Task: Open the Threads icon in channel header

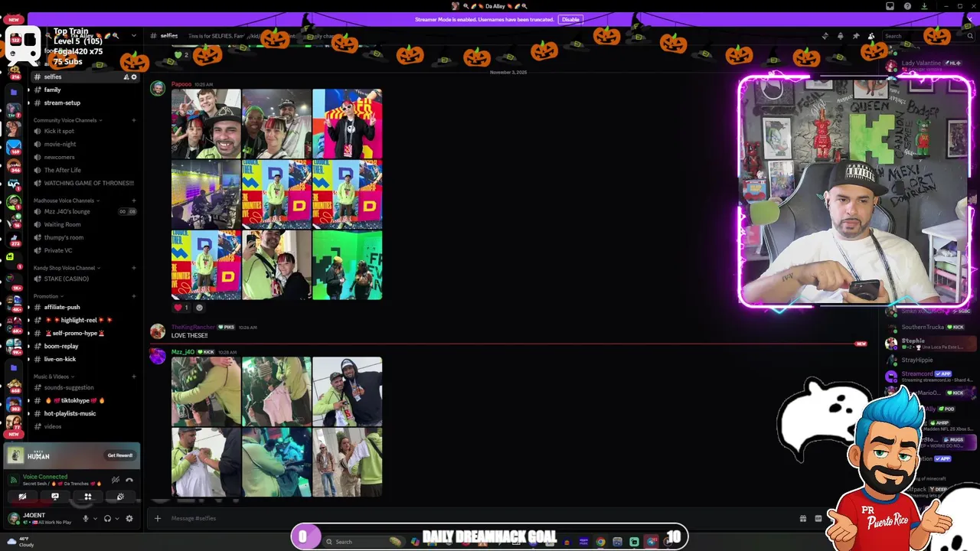Action: (825, 36)
